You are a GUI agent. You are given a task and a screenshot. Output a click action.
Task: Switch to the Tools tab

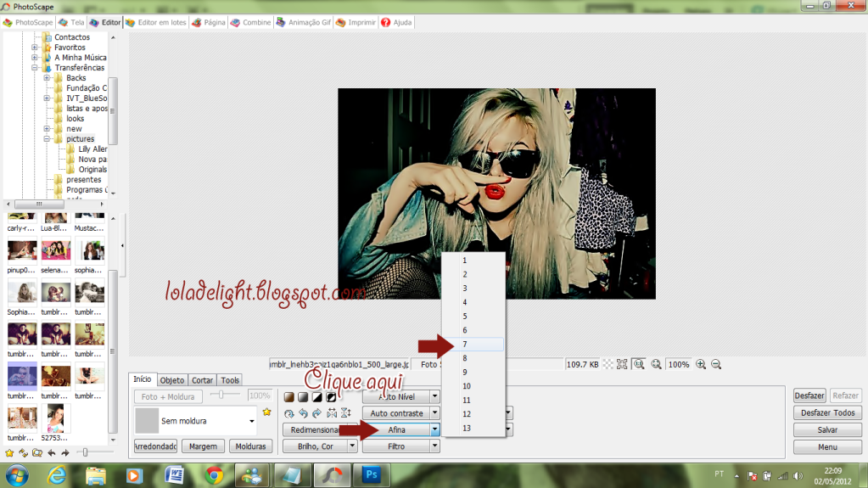[x=230, y=380]
